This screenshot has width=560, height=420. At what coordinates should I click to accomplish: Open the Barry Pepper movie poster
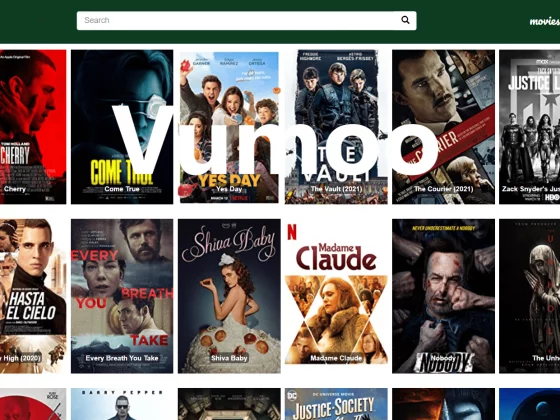pos(122,404)
